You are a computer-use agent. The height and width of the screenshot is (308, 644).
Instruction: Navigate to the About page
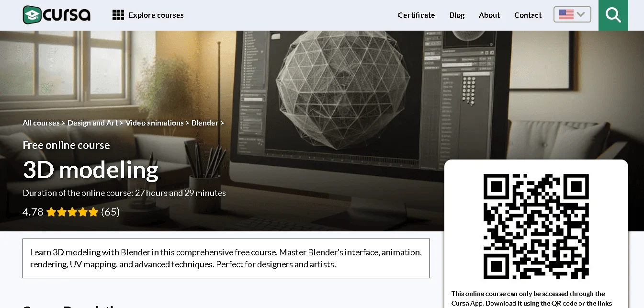tap(489, 15)
